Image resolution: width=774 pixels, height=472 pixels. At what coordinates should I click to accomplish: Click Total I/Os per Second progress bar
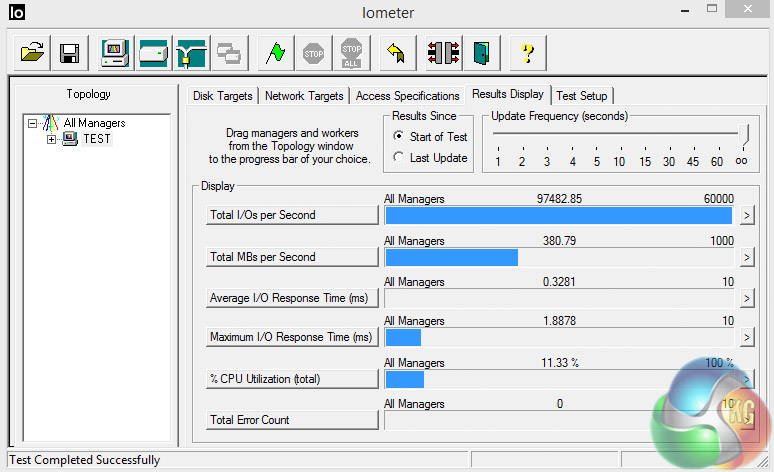tap(559, 216)
